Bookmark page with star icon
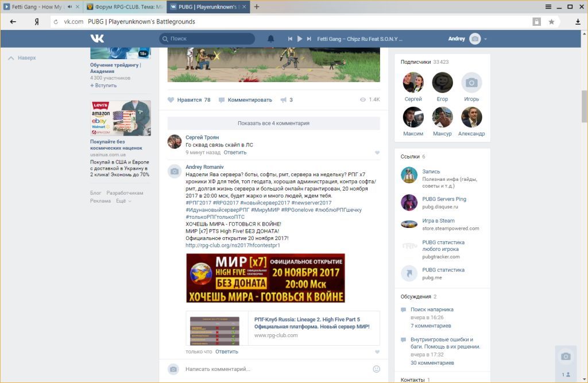 [x=551, y=22]
